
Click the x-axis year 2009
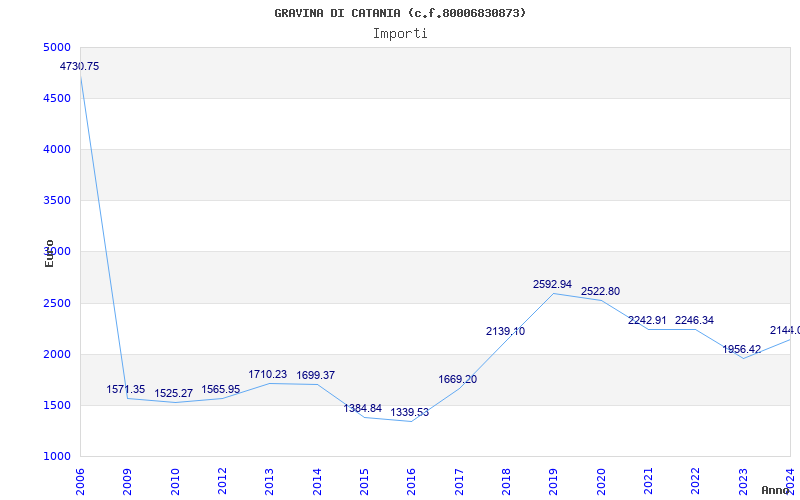[128, 481]
